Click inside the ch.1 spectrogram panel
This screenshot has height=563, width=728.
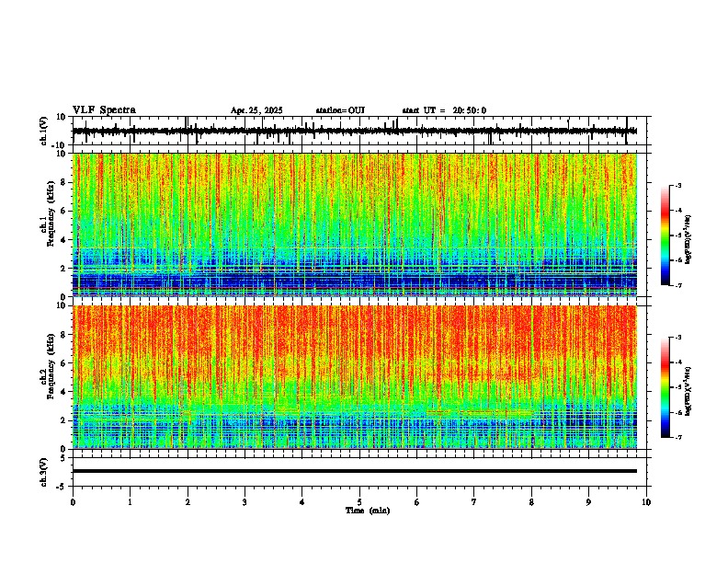tap(354, 224)
